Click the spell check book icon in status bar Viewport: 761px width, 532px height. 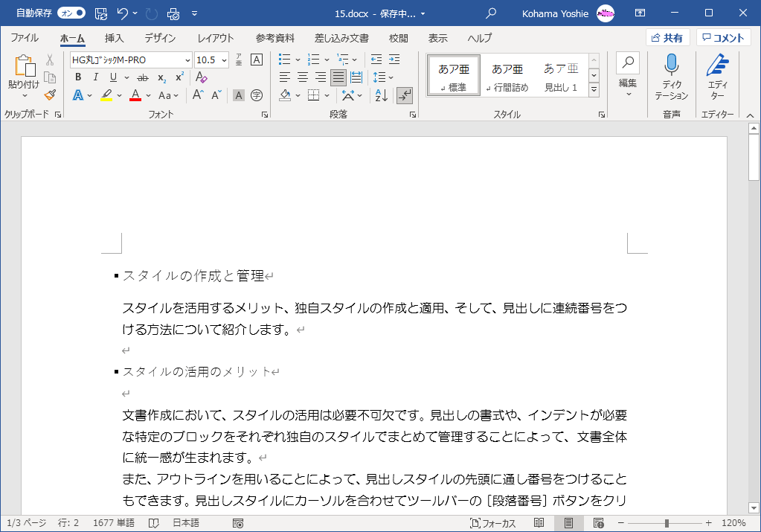[154, 523]
